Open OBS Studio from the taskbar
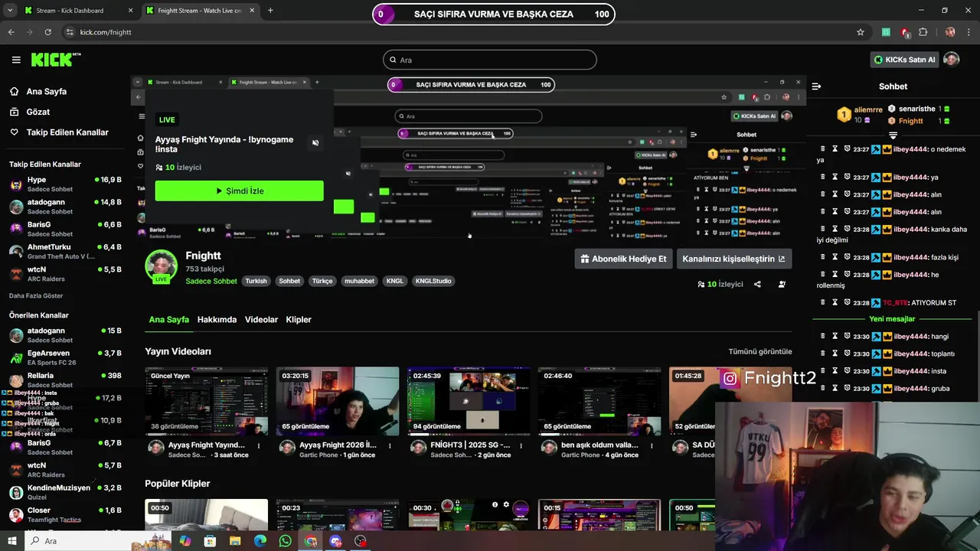The width and height of the screenshot is (980, 551). tap(361, 541)
